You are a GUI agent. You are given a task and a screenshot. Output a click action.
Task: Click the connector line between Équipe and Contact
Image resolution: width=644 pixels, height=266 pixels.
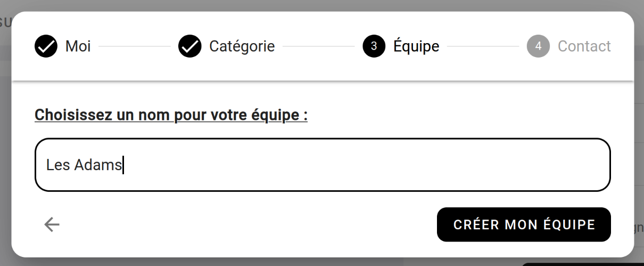[x=483, y=46]
